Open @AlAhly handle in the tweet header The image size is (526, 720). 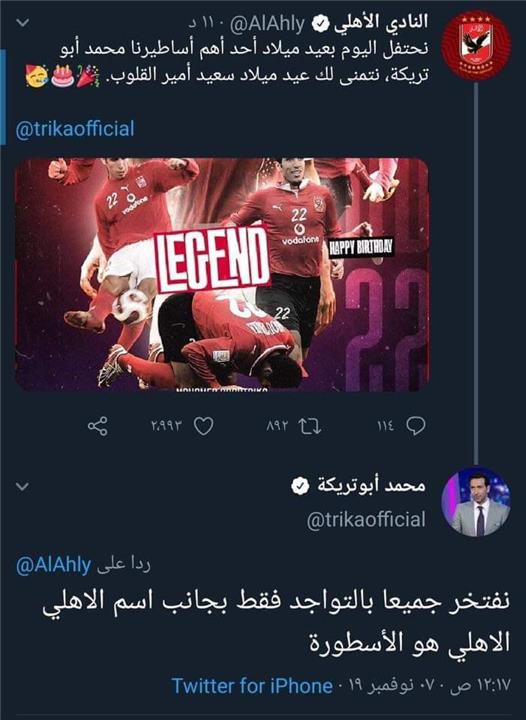click(x=267, y=25)
